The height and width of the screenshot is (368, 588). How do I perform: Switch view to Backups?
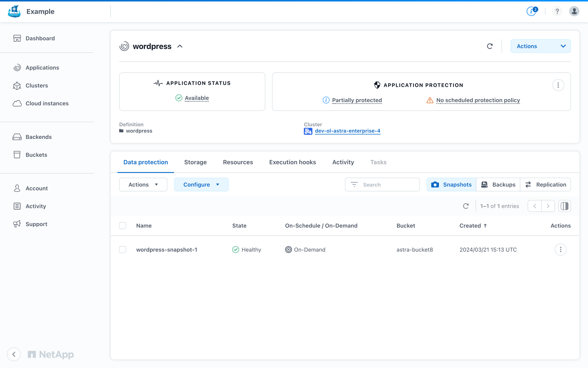(498, 185)
